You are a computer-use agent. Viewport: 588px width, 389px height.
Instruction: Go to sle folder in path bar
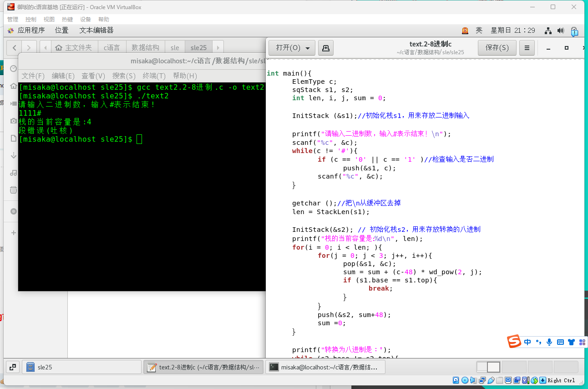coord(175,47)
